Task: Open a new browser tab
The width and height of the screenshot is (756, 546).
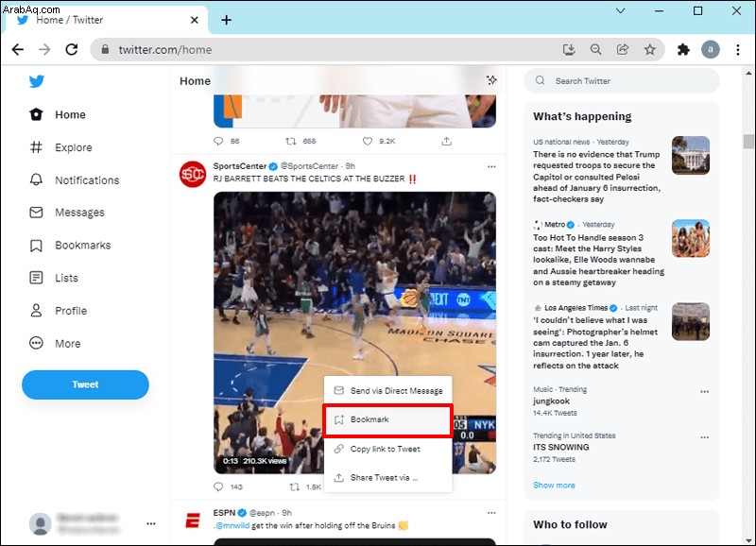Action: (226, 20)
